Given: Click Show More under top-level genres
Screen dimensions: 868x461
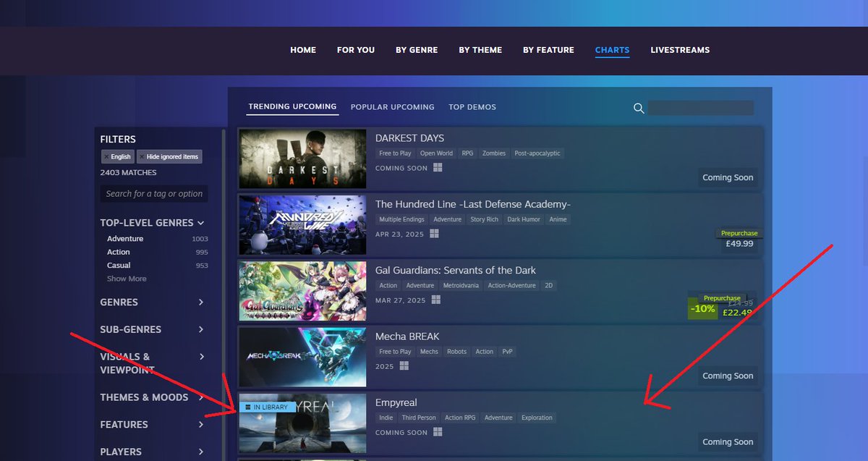Looking at the screenshot, I should (127, 279).
